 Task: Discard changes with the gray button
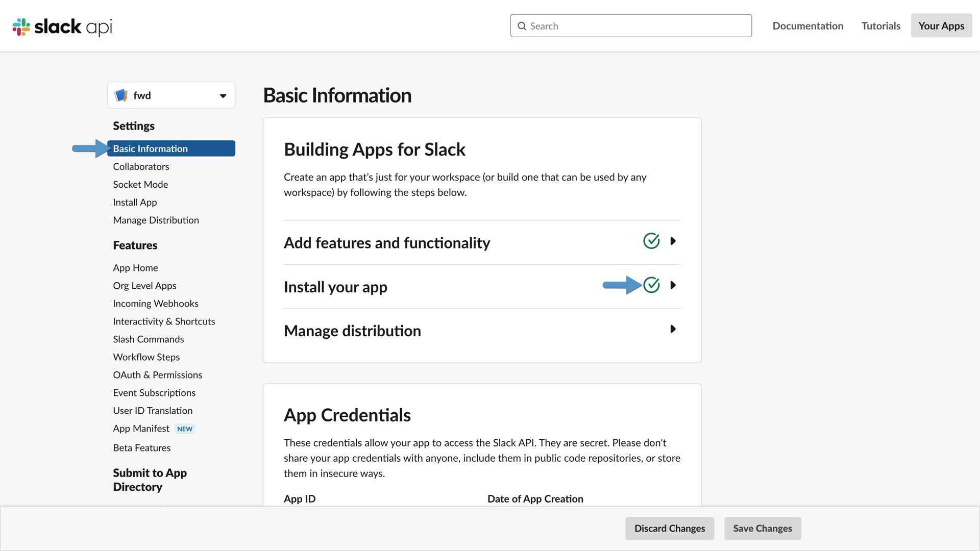click(x=670, y=529)
